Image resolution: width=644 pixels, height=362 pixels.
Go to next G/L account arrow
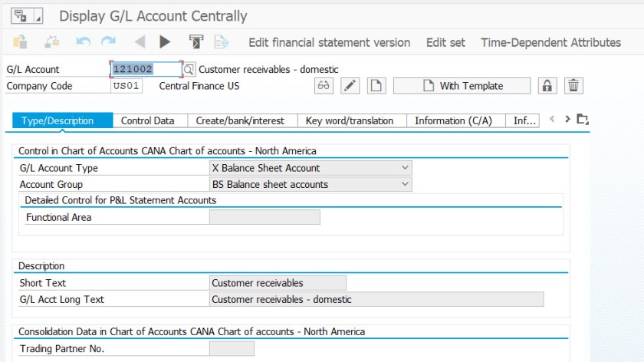click(x=165, y=42)
